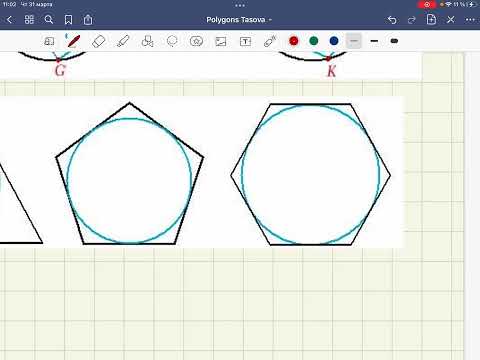Image resolution: width=480 pixels, height=360 pixels.
Task: Tap the red point label G
Action: click(60, 71)
